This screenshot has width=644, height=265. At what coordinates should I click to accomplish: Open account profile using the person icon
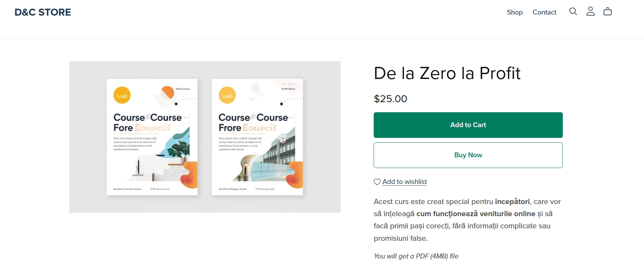[590, 11]
